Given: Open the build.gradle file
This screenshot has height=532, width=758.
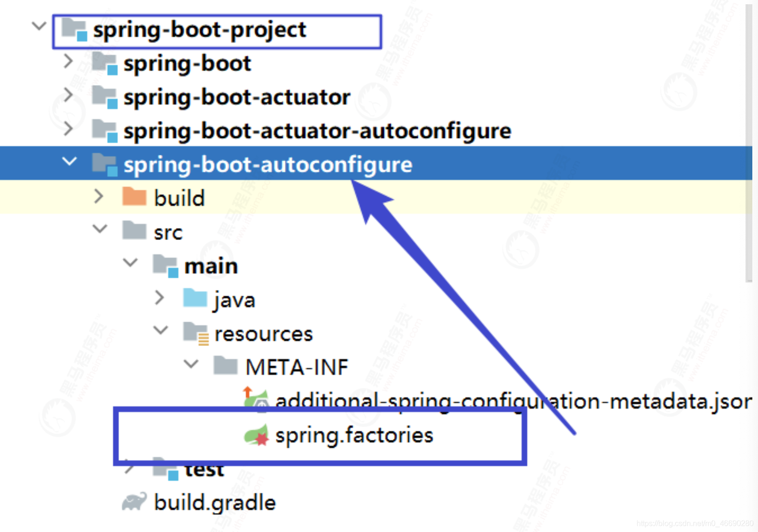Looking at the screenshot, I should coord(215,503).
